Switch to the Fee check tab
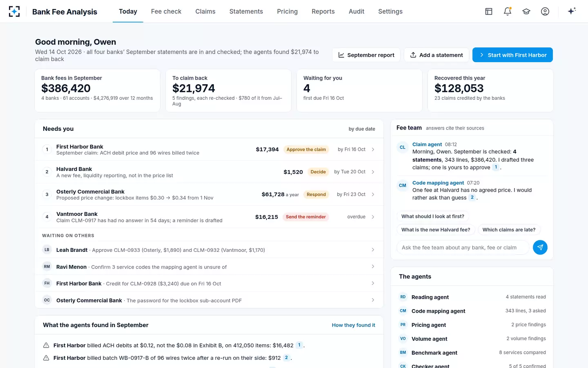Image resolution: width=588 pixels, height=368 pixels. pos(166,11)
